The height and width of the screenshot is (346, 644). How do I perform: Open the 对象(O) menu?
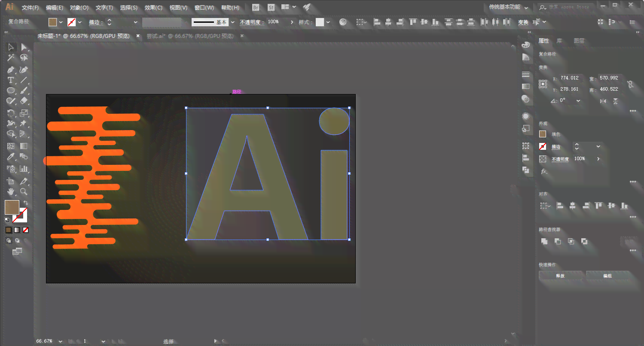[x=79, y=8]
